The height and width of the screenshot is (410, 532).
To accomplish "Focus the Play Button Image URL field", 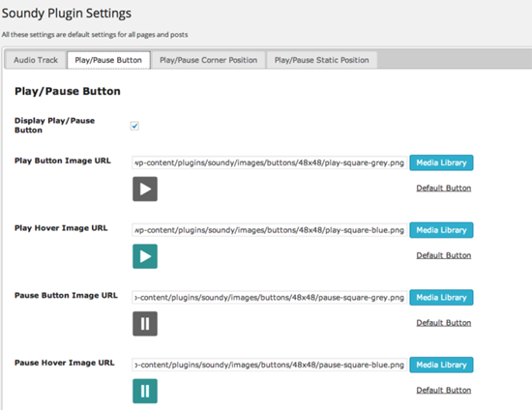I will [x=270, y=162].
